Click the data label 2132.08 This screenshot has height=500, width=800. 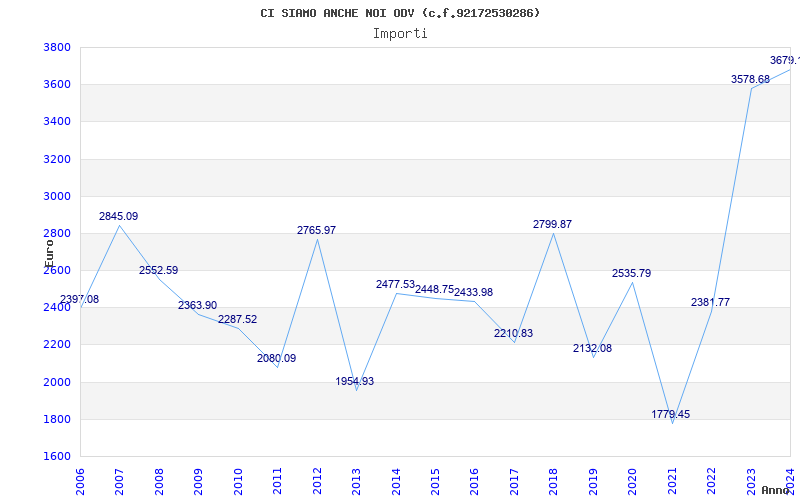(x=592, y=348)
